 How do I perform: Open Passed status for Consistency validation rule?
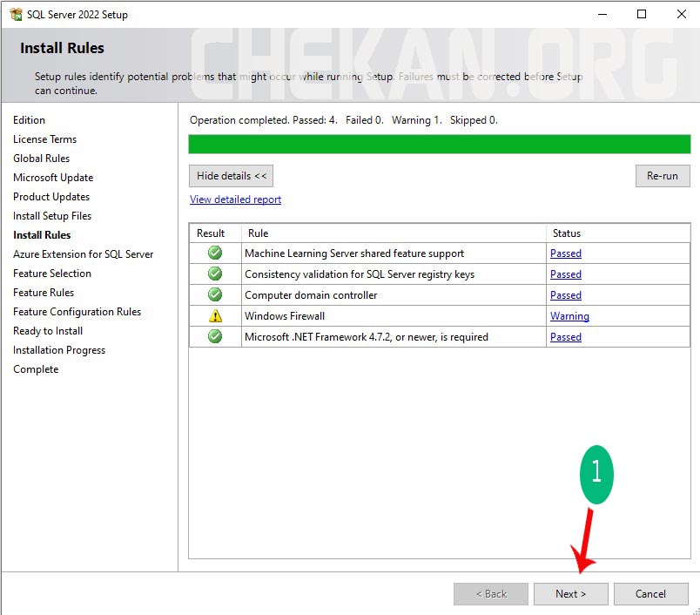[566, 274]
